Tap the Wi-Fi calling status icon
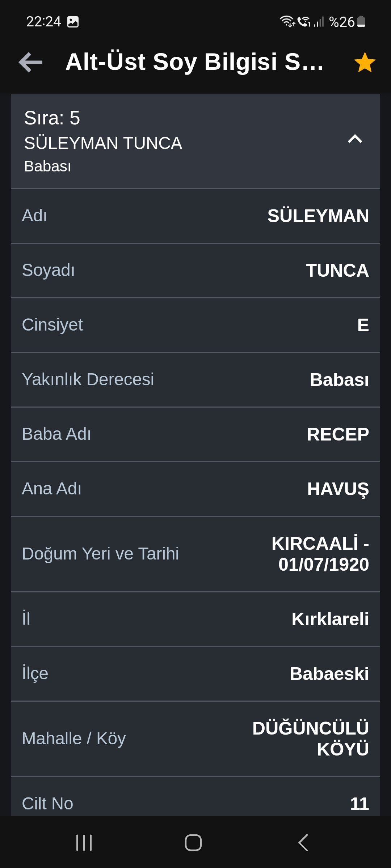This screenshot has width=391, height=868. 304,22
